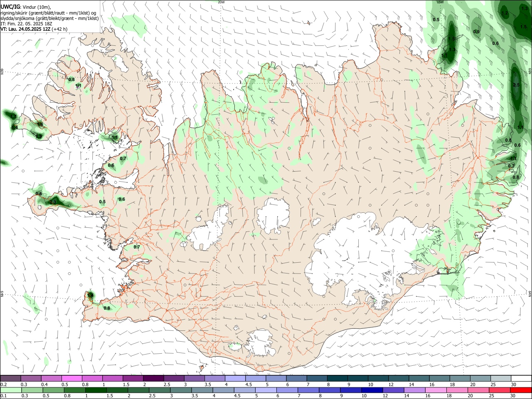Image resolution: width=532 pixels, height=399 pixels.
Task: Click the 15W longitude label
Action: [440, 2]
